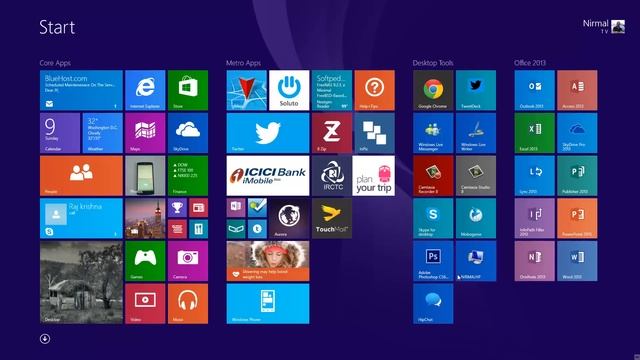
Task: Launch PowerPoint 2013 tile
Action: 577,218
